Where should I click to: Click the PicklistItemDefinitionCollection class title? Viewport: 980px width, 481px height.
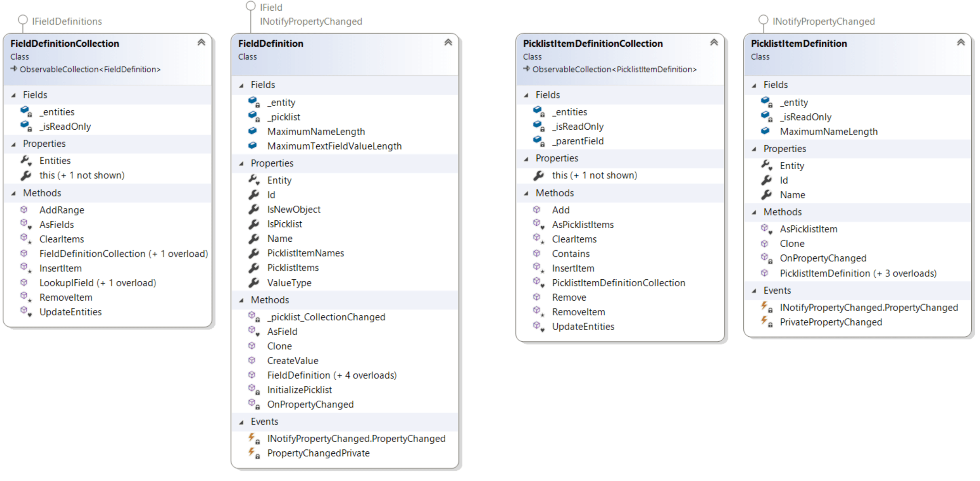click(x=593, y=44)
